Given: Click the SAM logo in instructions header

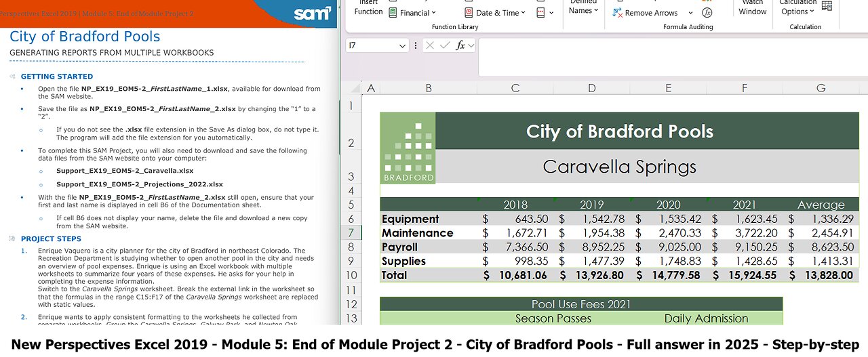Looking at the screenshot, I should (313, 13).
